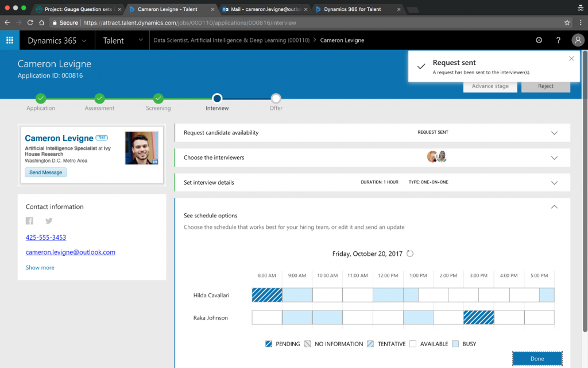
Task: Click the Done button
Action: pos(537,358)
